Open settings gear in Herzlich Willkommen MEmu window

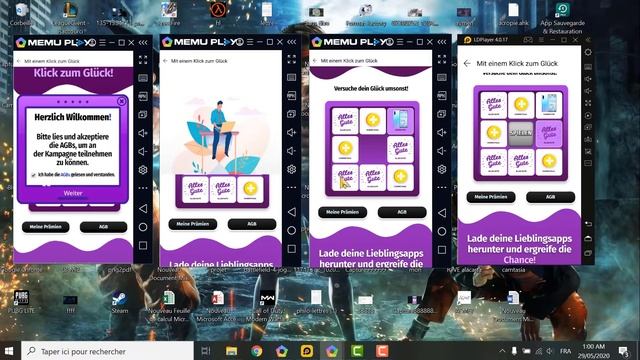[x=143, y=170]
